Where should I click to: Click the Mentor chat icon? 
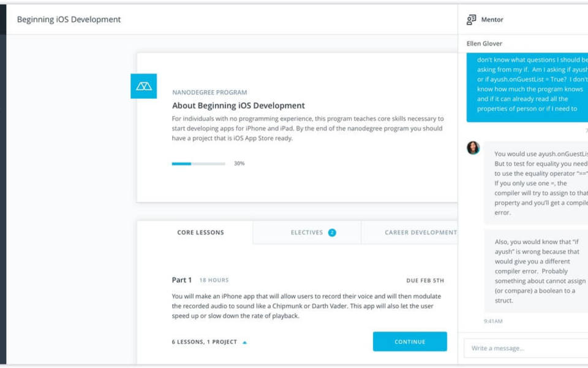(x=471, y=20)
